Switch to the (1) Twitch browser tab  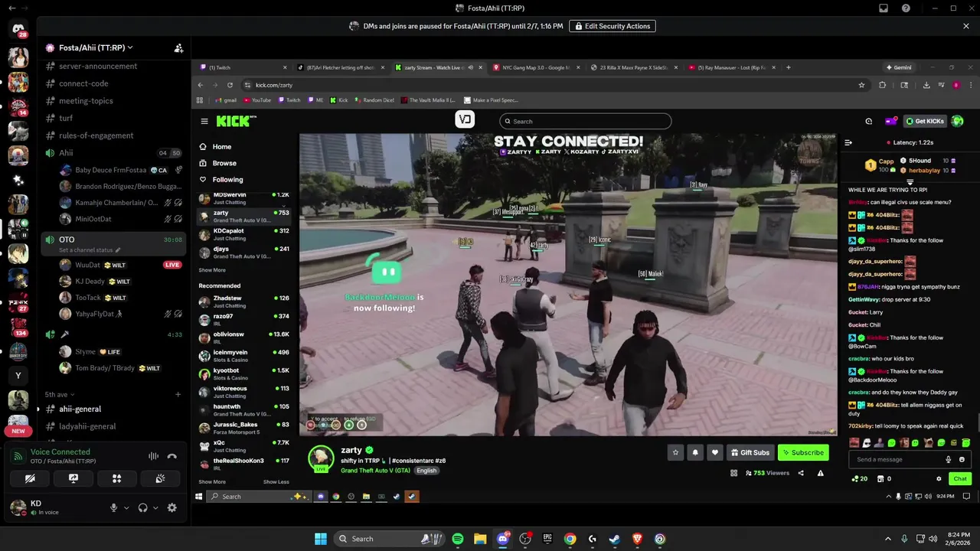(243, 67)
